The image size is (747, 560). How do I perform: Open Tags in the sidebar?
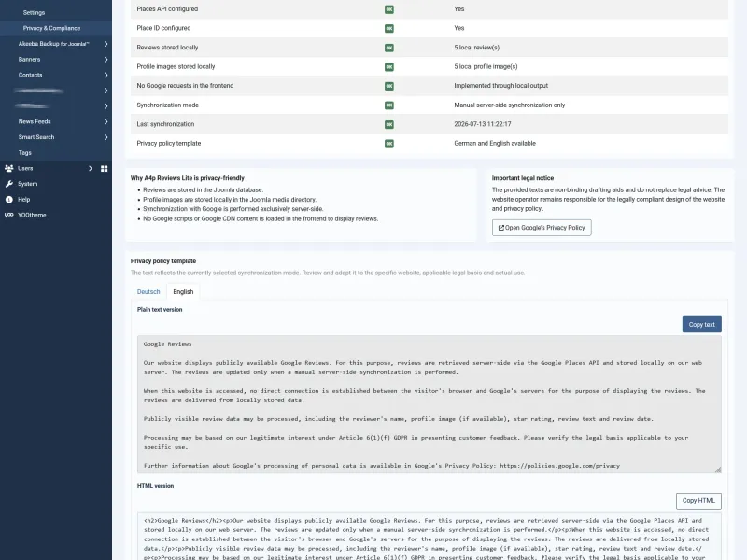coord(25,153)
